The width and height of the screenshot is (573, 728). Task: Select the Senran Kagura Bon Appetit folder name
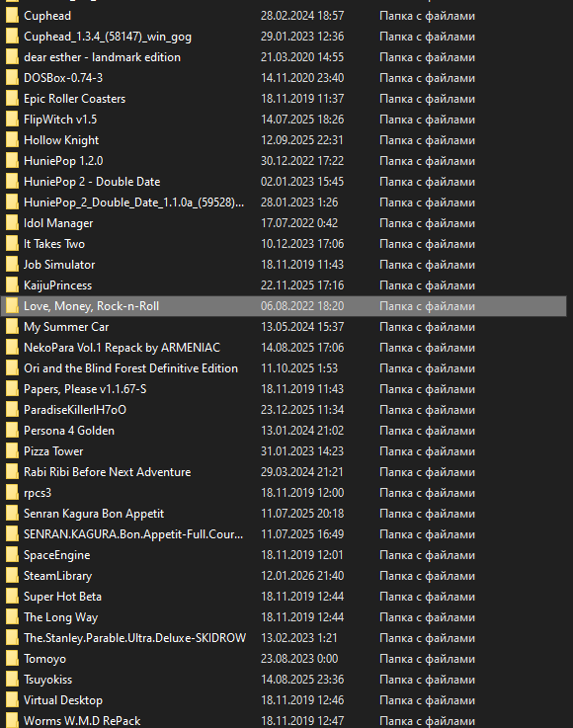[x=94, y=514]
